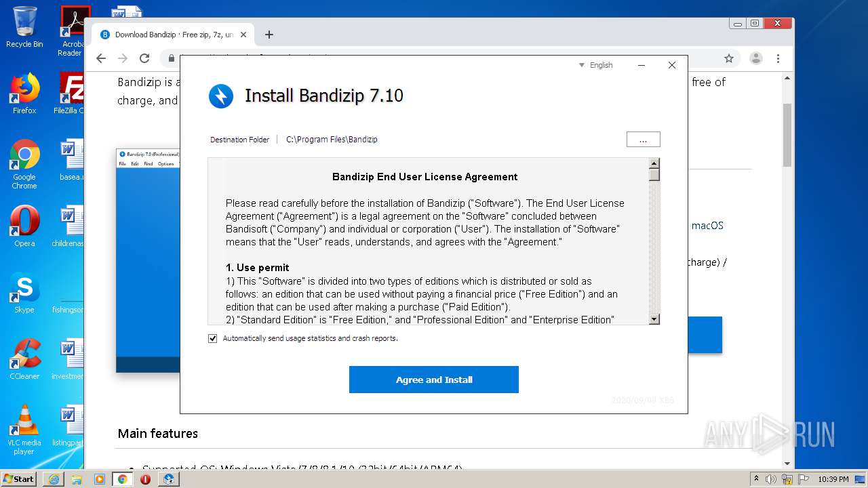Click the '1. Use permit' section heading
Image resolution: width=868 pixels, height=488 pixels.
(258, 268)
